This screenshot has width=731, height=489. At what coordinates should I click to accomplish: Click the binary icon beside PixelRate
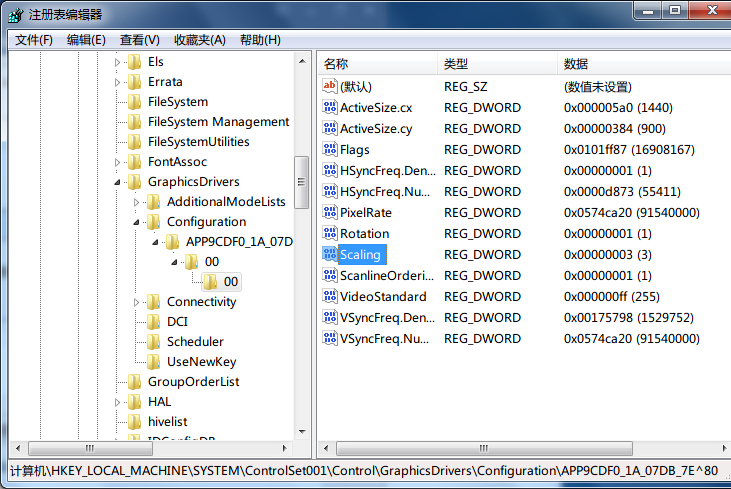coord(330,212)
